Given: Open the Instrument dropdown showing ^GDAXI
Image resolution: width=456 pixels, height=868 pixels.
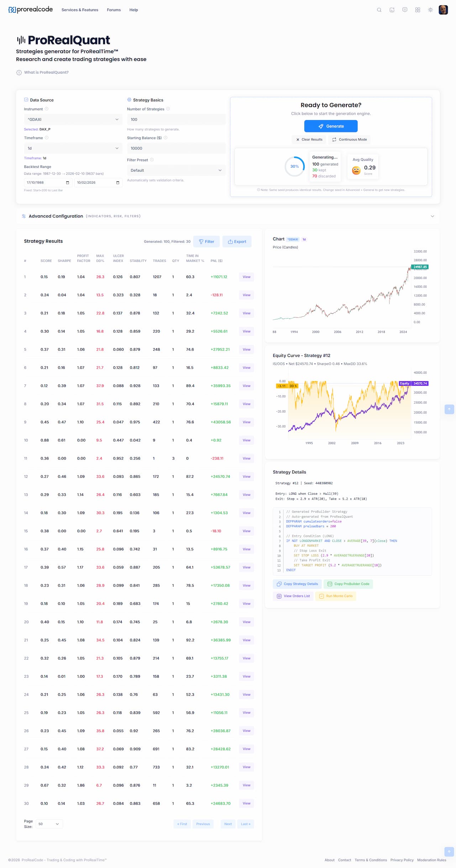Looking at the screenshot, I should (73, 120).
